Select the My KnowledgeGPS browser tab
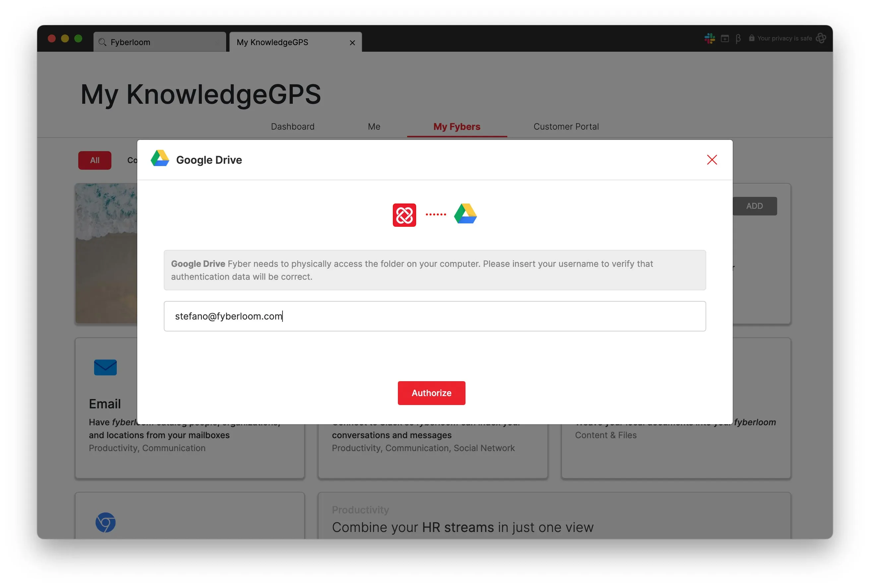This screenshot has width=870, height=588. coord(295,42)
